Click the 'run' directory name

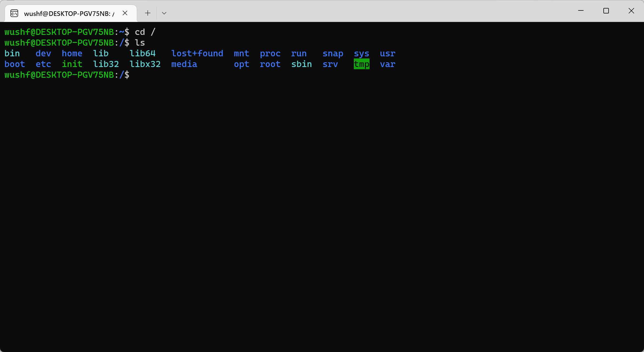tap(299, 54)
